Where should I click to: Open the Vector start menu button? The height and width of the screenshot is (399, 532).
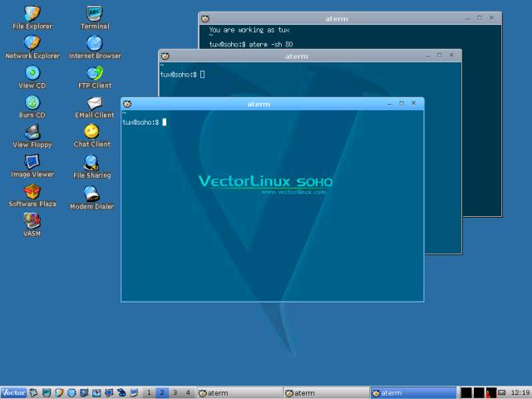13,393
